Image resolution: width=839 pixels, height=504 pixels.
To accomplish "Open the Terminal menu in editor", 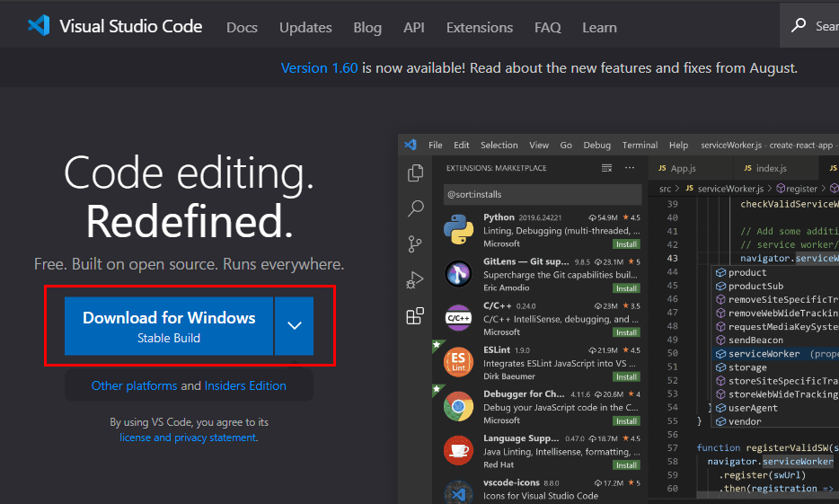I will (640, 145).
